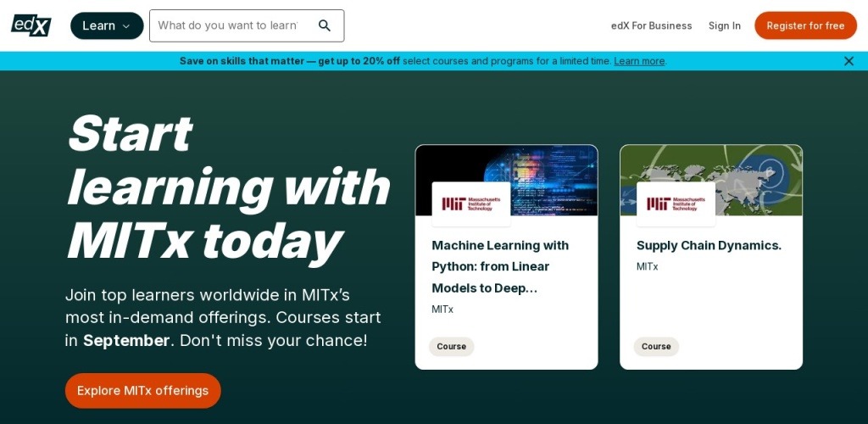
Task: Click Register for free button
Action: coord(805,25)
